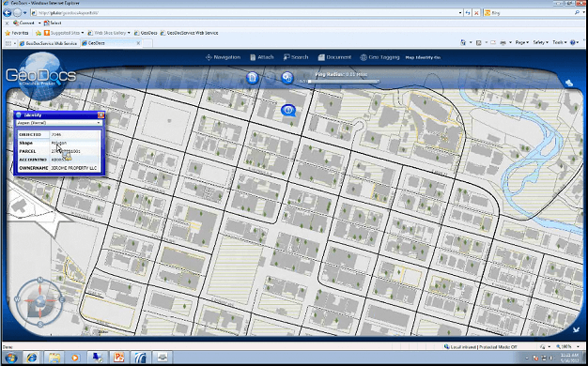Image resolution: width=588 pixels, height=366 pixels.
Task: Open the Geo Tagging menu
Action: (379, 57)
